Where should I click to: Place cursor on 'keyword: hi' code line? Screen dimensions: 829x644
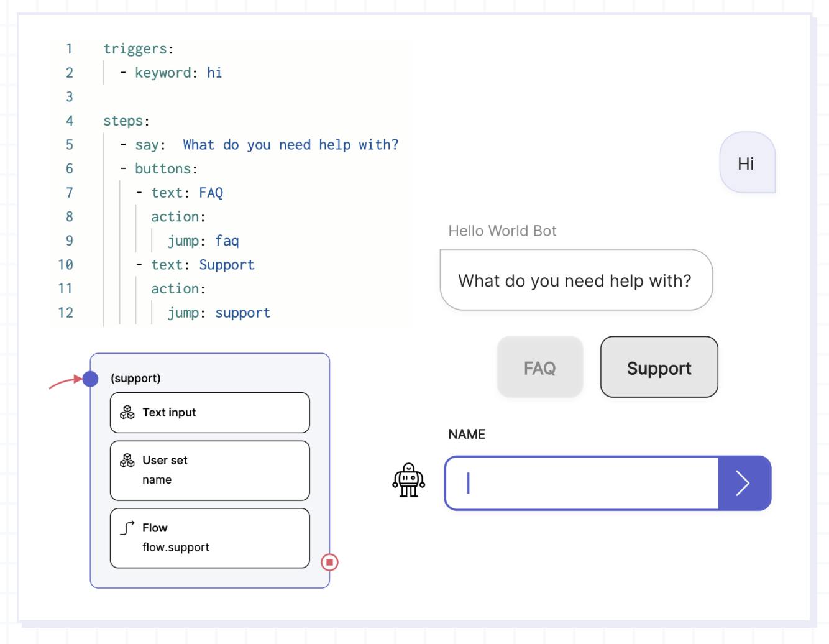[171, 73]
